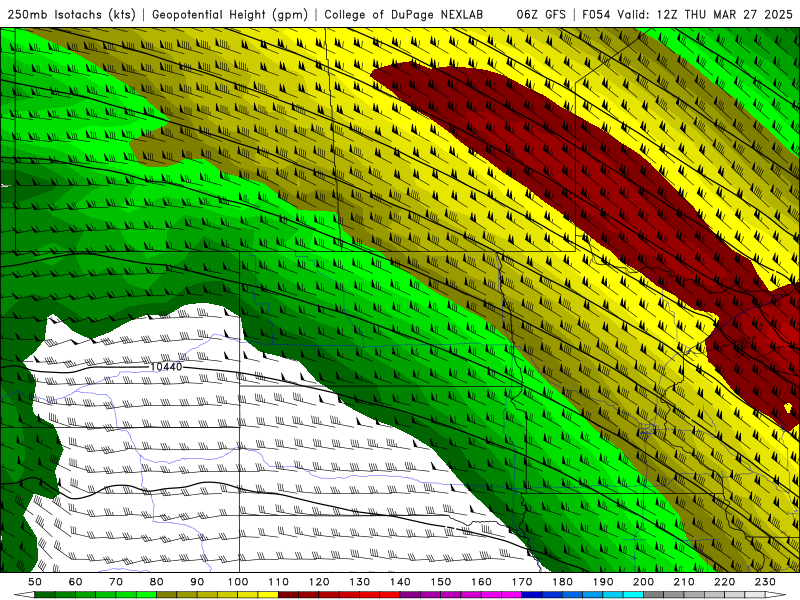This screenshot has width=800, height=600.
Task: Click the 200 label on the color scale
Action: pos(643,582)
